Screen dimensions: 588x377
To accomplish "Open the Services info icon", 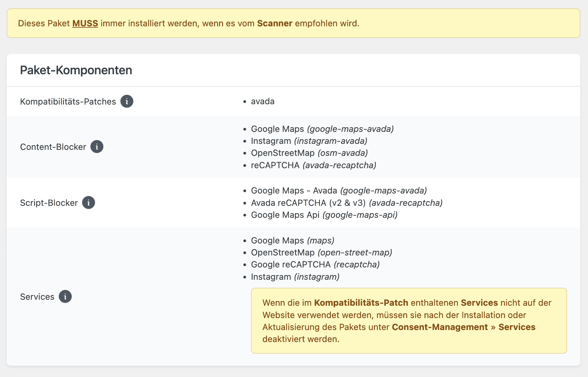I will tap(65, 296).
